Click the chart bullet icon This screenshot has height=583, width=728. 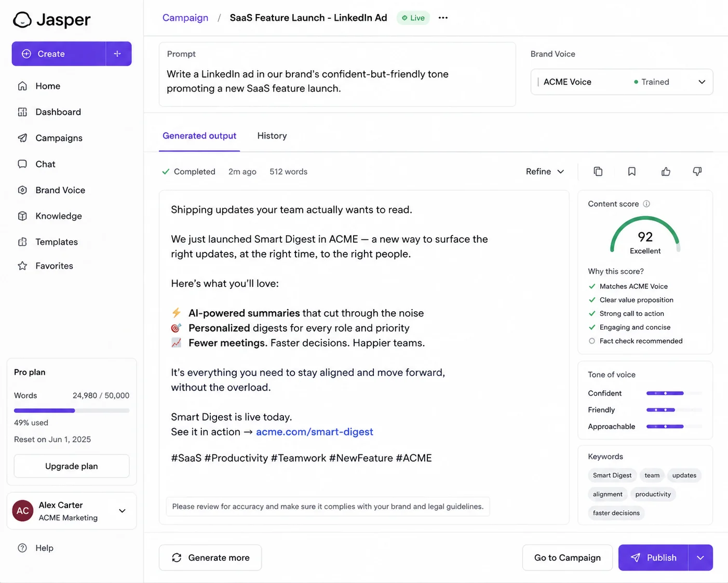(177, 343)
